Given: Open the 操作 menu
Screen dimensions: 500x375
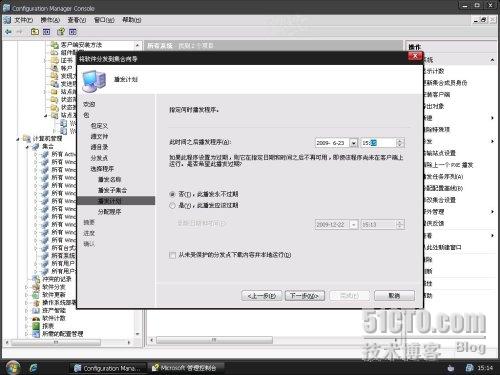Looking at the screenshot, I should tap(50, 20).
